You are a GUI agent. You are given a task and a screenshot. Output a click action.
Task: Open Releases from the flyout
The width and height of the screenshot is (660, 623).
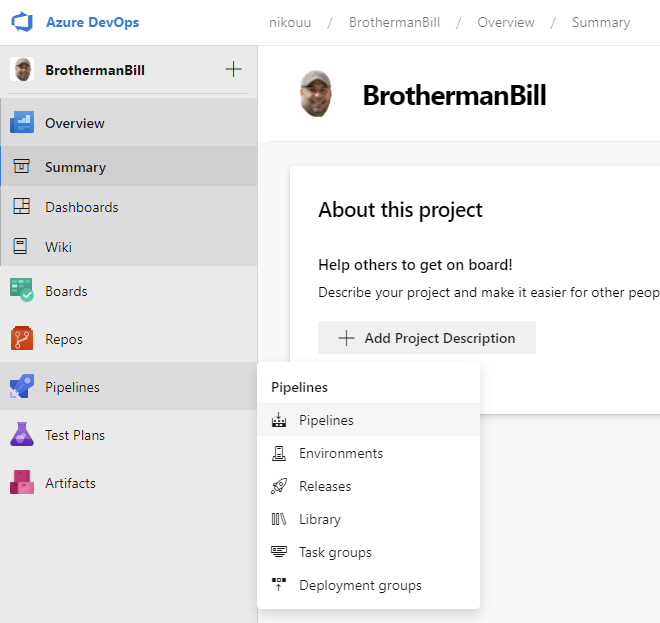(368, 486)
